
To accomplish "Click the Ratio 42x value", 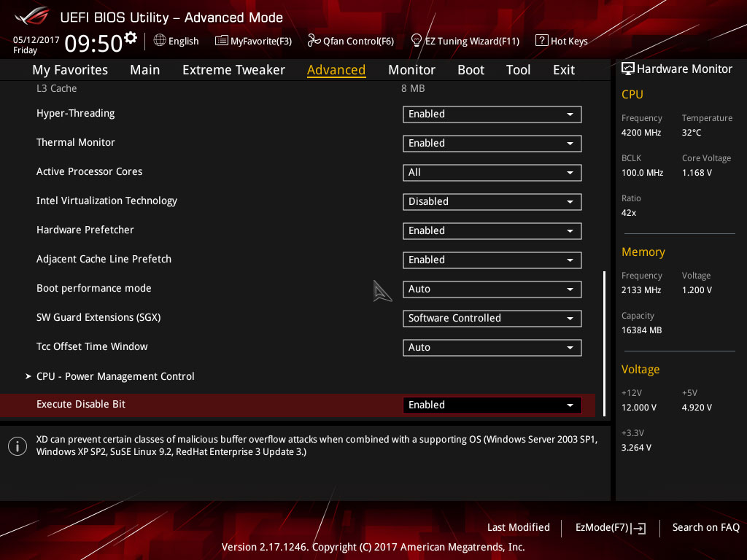I will 629,213.
